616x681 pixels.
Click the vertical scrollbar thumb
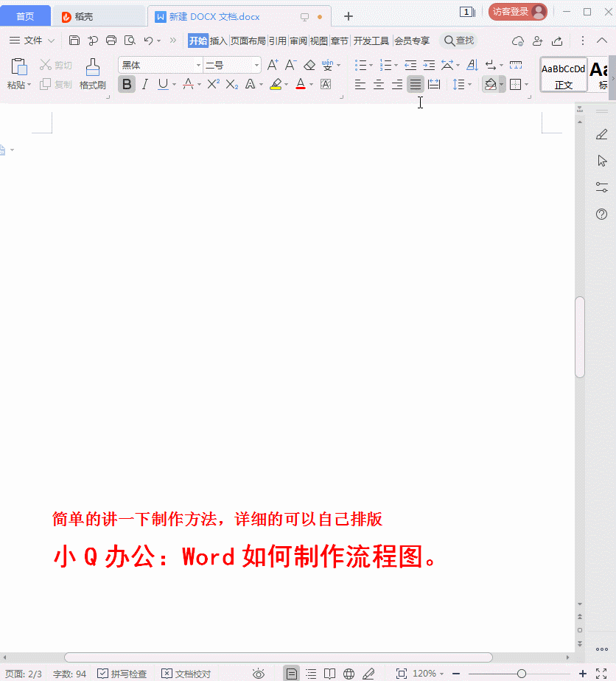[580, 338]
